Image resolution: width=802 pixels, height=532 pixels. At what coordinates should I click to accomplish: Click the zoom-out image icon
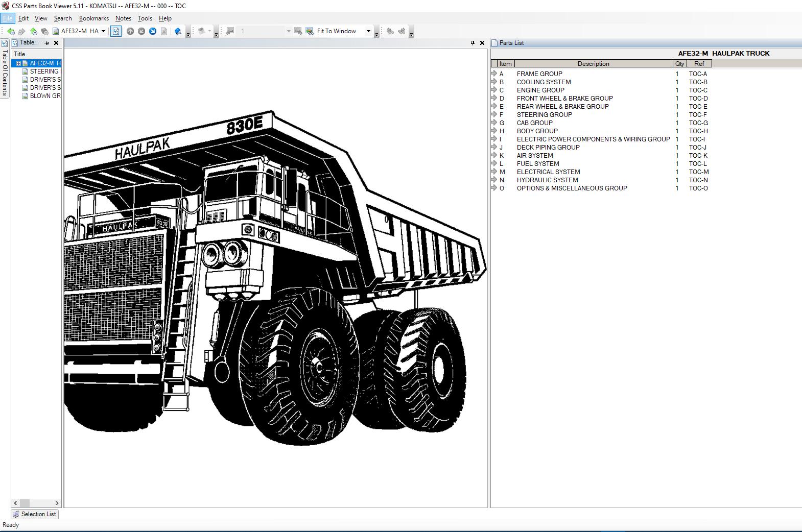click(298, 31)
